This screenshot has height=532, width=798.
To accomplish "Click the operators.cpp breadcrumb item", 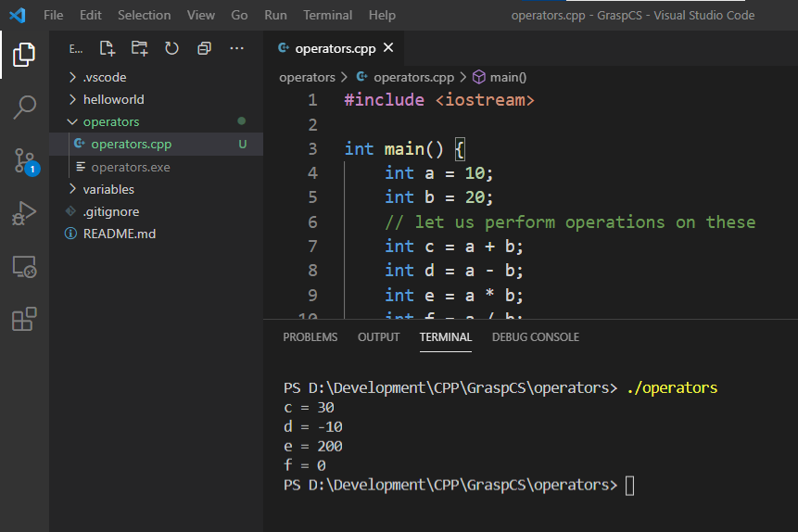I will pos(413,77).
